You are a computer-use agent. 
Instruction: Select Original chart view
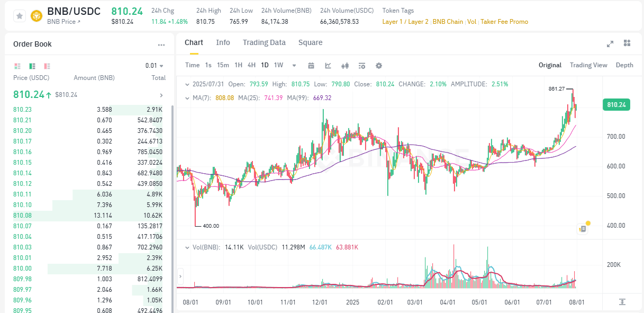pos(550,65)
